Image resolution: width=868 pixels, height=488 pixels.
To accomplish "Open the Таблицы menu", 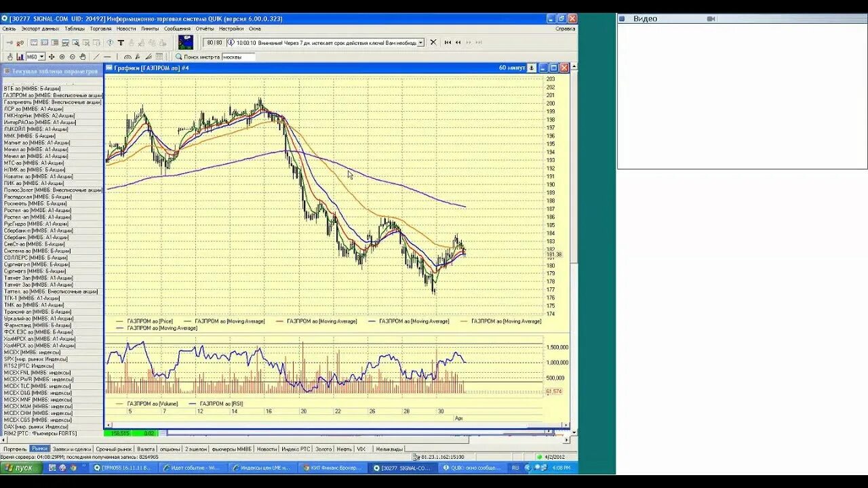I will coord(75,28).
